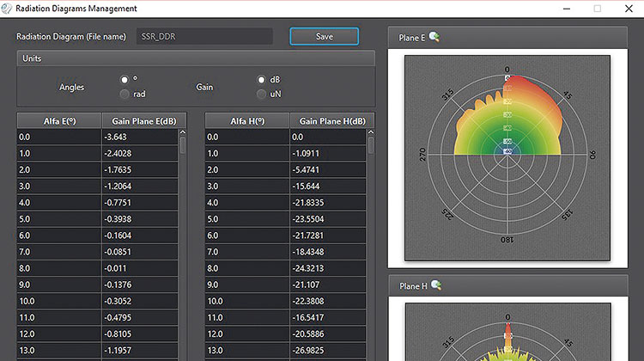Click the Gain Plane H(dB) column header

(332, 121)
